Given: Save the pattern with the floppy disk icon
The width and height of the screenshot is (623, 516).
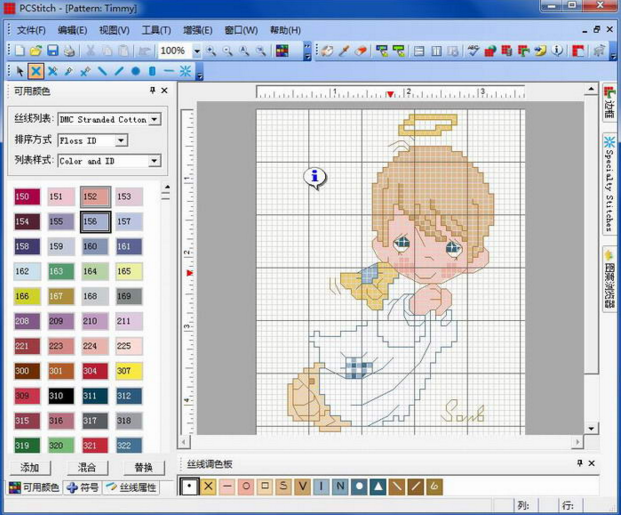Looking at the screenshot, I should coord(53,50).
